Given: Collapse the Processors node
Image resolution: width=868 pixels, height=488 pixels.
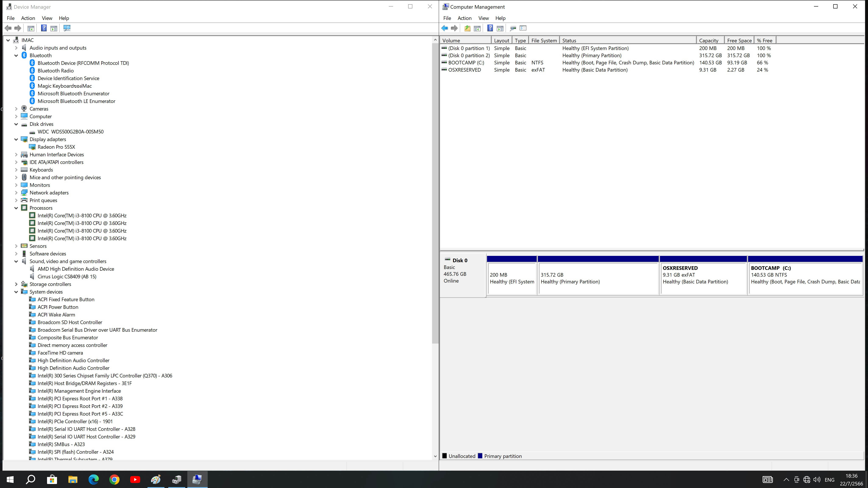Looking at the screenshot, I should [x=16, y=208].
